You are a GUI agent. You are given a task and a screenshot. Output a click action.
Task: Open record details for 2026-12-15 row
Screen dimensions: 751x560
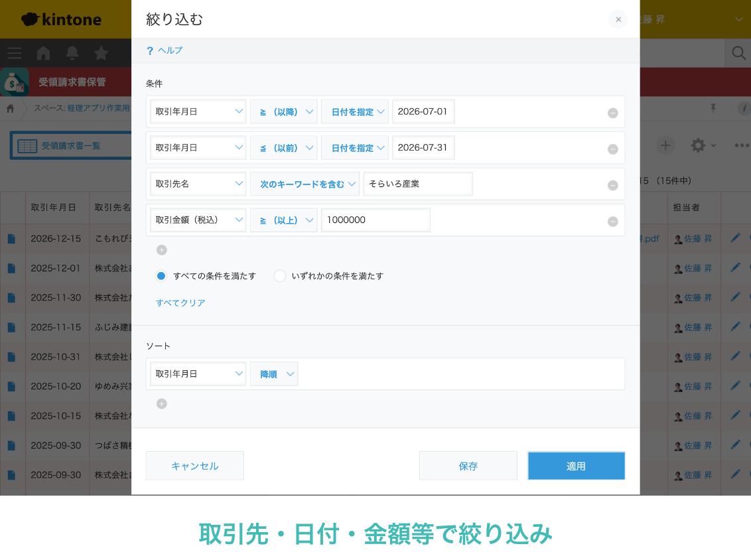[x=11, y=239]
